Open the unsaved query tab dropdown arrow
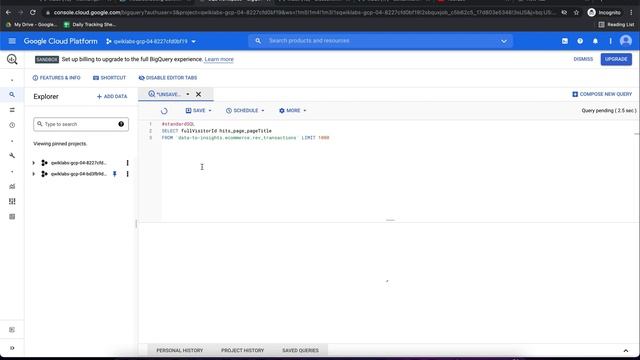Image resolution: width=640 pixels, height=360 pixels. (188, 94)
